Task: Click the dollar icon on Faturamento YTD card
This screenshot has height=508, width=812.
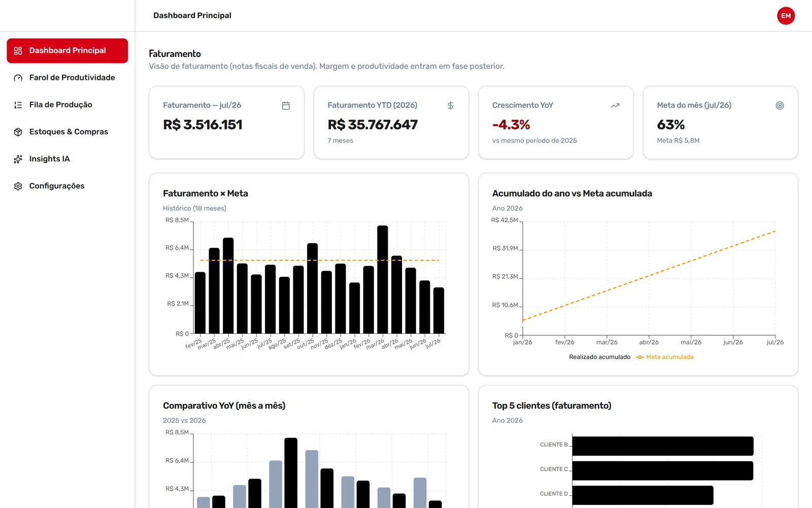Action: point(450,106)
